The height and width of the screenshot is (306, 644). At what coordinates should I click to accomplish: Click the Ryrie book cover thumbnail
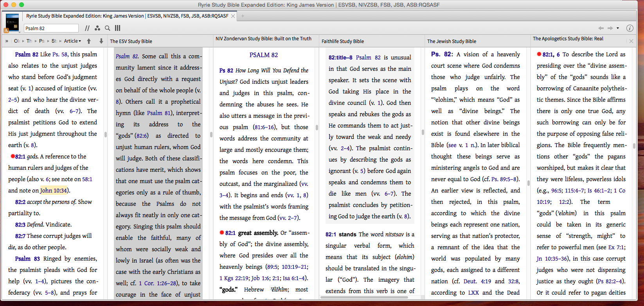tap(13, 22)
